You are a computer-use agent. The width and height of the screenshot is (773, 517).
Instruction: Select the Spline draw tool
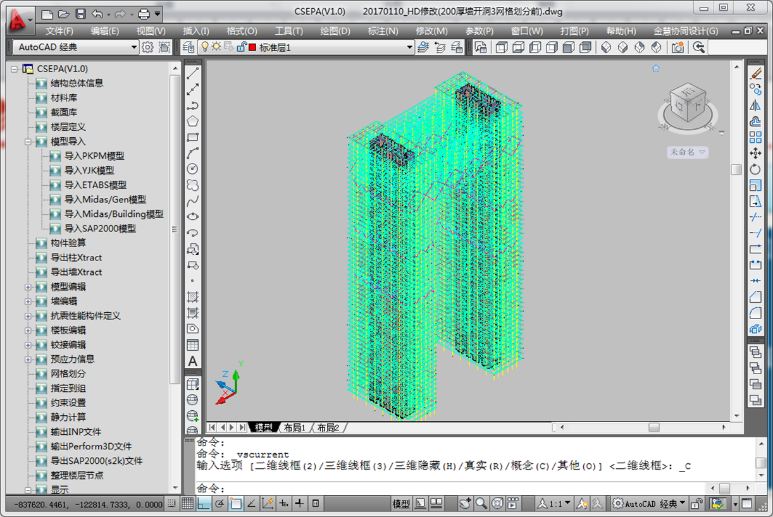pos(193,201)
